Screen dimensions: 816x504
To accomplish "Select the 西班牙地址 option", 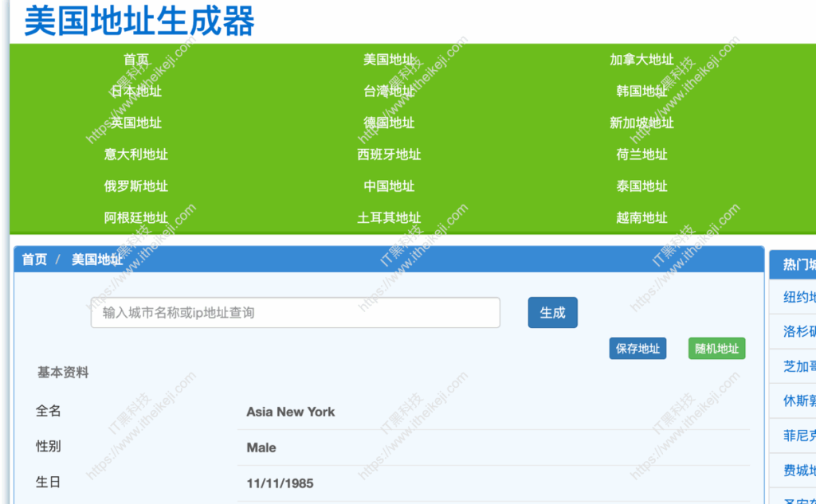I will click(x=388, y=154).
